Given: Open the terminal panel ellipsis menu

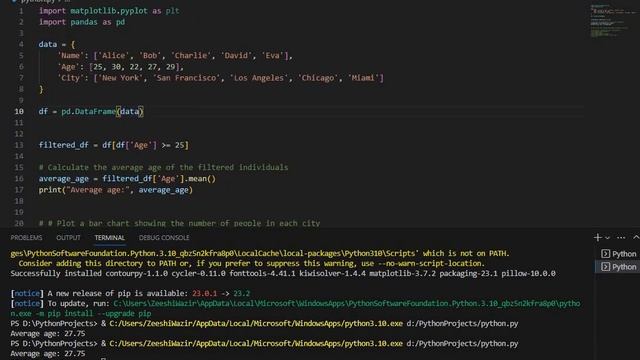Looking at the screenshot, I should [x=621, y=238].
